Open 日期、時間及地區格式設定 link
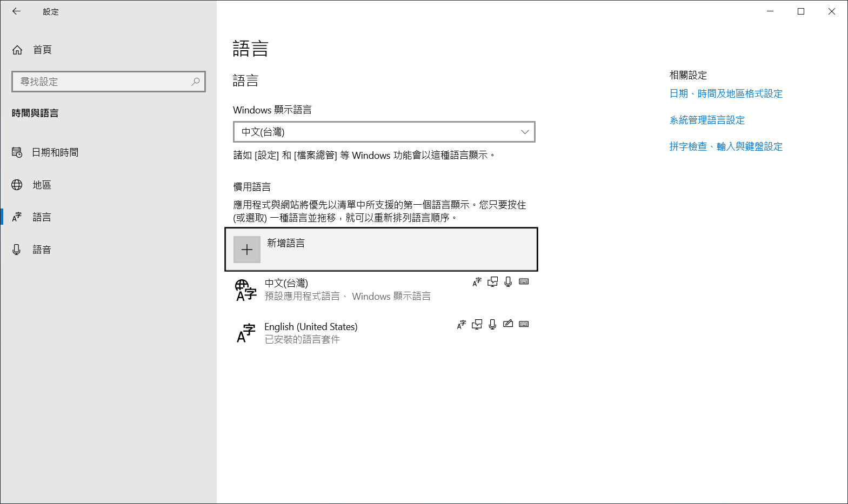 point(726,93)
